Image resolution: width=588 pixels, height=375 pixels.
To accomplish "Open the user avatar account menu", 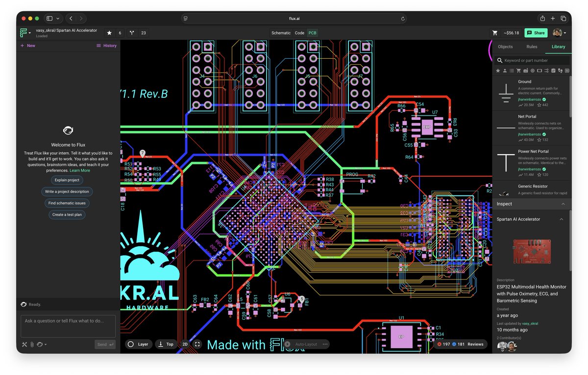I will tap(559, 33).
